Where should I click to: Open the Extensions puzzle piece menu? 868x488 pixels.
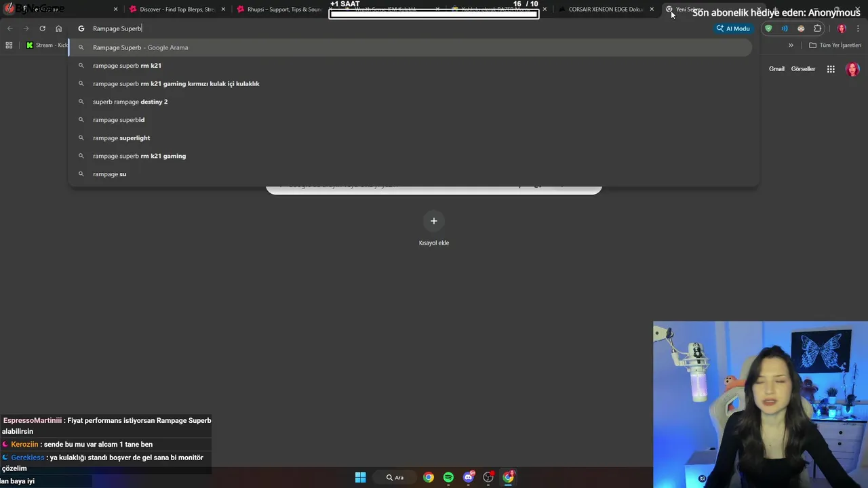[x=818, y=28]
